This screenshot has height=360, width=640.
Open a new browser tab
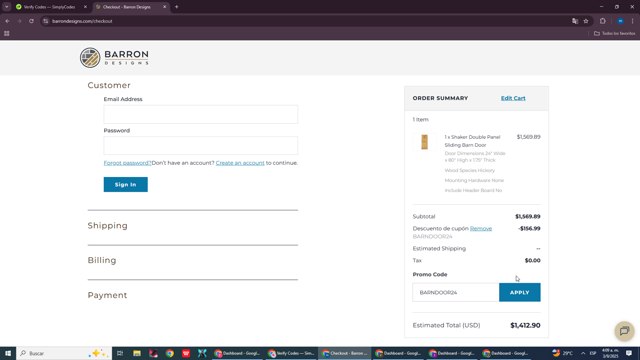pyautogui.click(x=176, y=7)
